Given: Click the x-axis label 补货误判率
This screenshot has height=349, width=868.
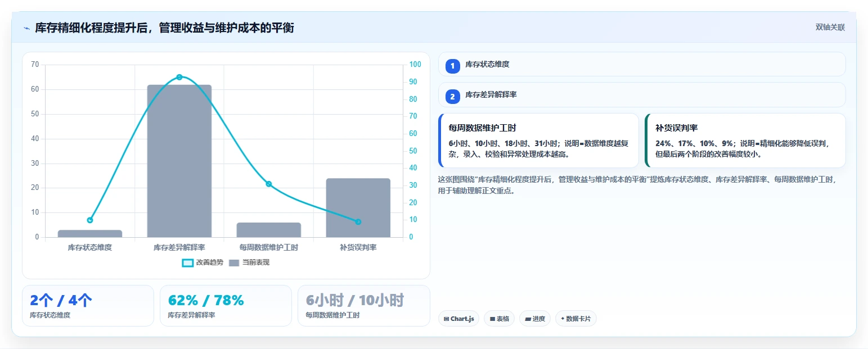Looking at the screenshot, I should point(358,247).
